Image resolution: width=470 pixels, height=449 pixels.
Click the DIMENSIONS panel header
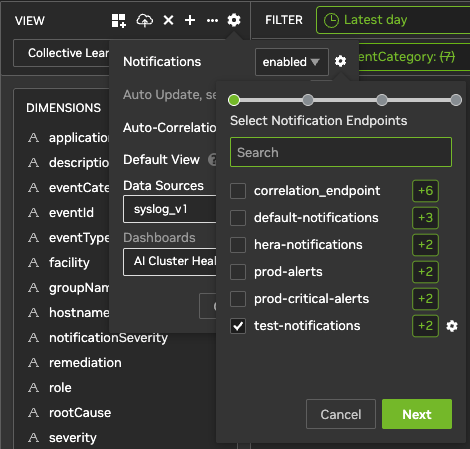63,108
